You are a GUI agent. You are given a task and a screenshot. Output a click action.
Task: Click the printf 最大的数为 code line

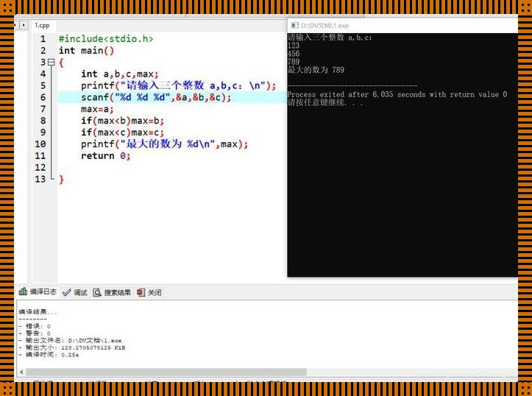[164, 144]
